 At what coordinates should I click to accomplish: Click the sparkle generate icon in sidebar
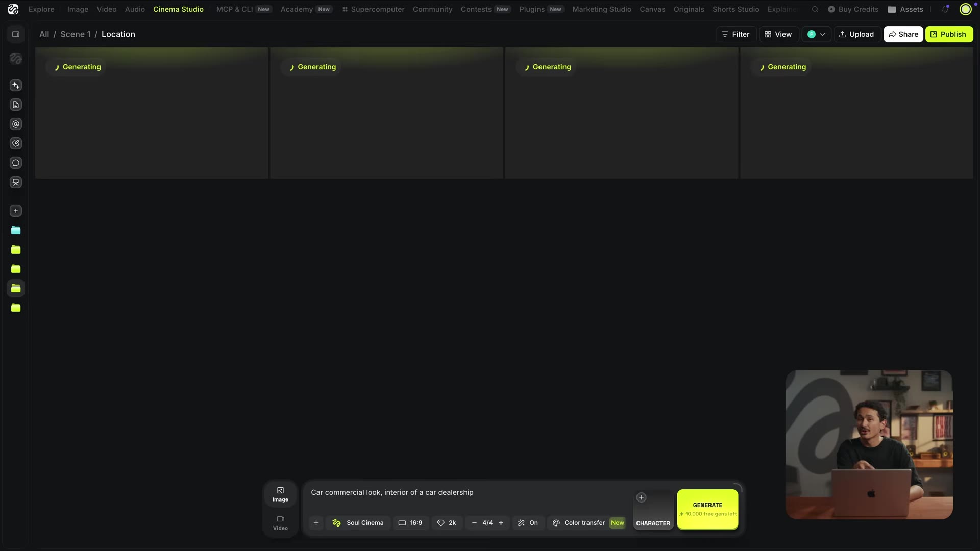[x=16, y=85]
